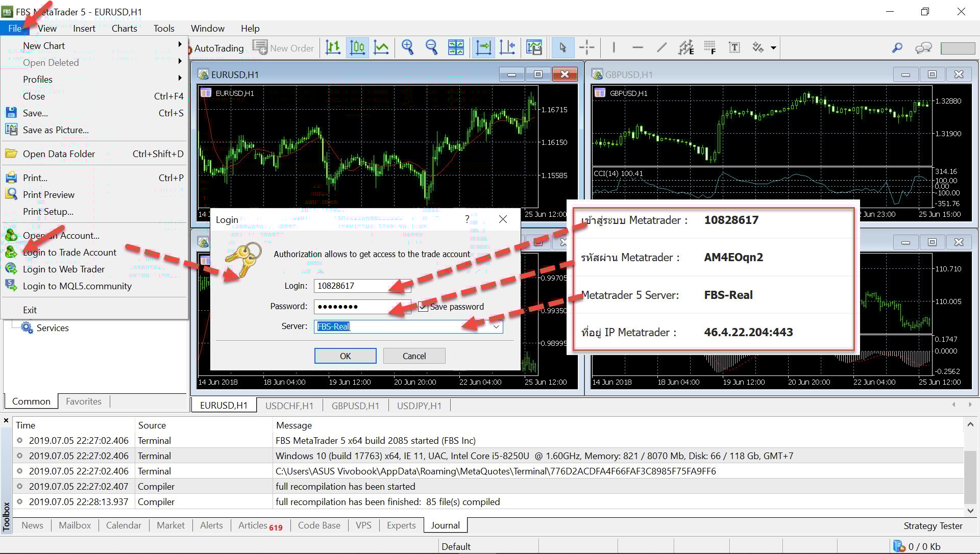The width and height of the screenshot is (980, 554).
Task: Click OK in the Login dialog
Action: pyautogui.click(x=345, y=356)
